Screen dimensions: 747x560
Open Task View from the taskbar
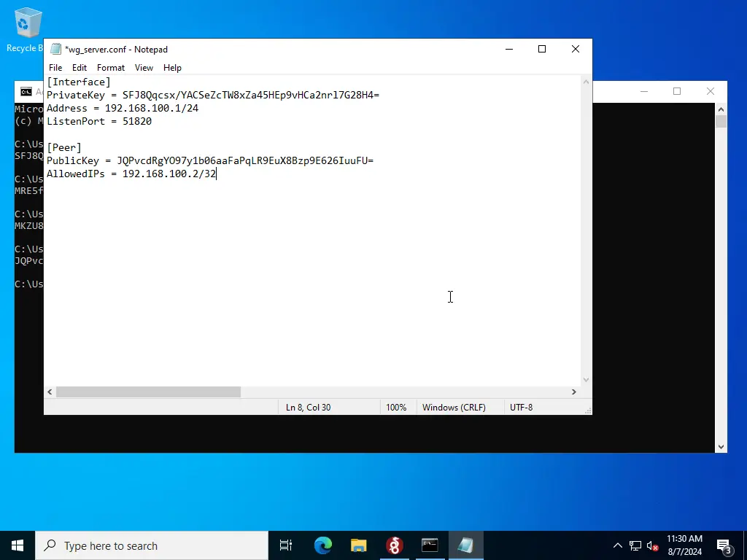click(x=286, y=545)
